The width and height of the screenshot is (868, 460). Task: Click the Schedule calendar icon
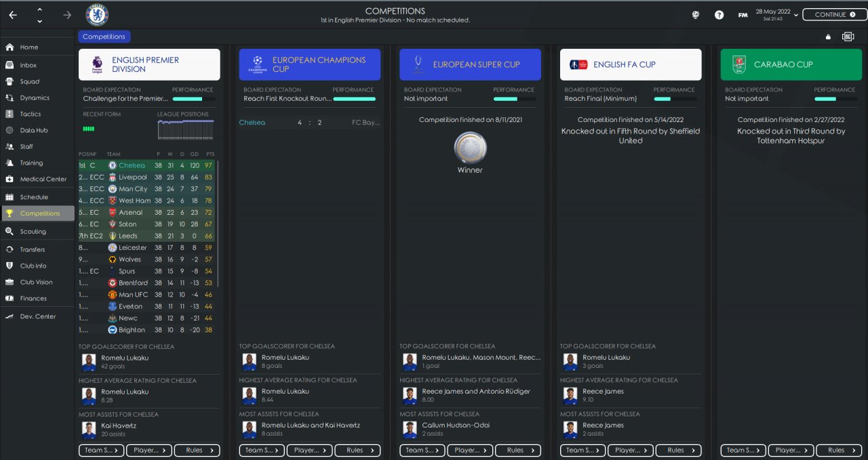click(9, 197)
